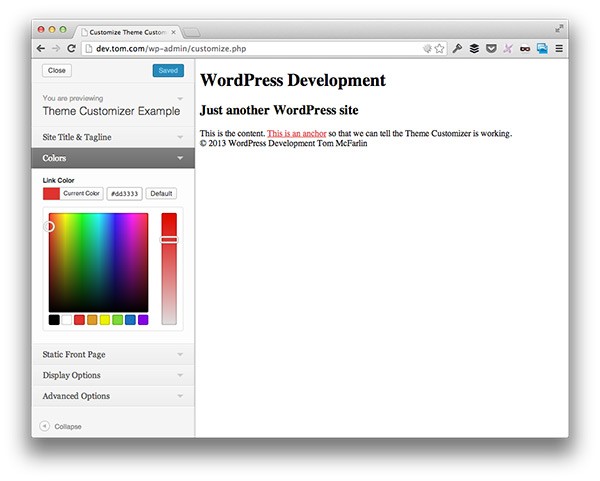Select the purple palette swatch

point(143,320)
